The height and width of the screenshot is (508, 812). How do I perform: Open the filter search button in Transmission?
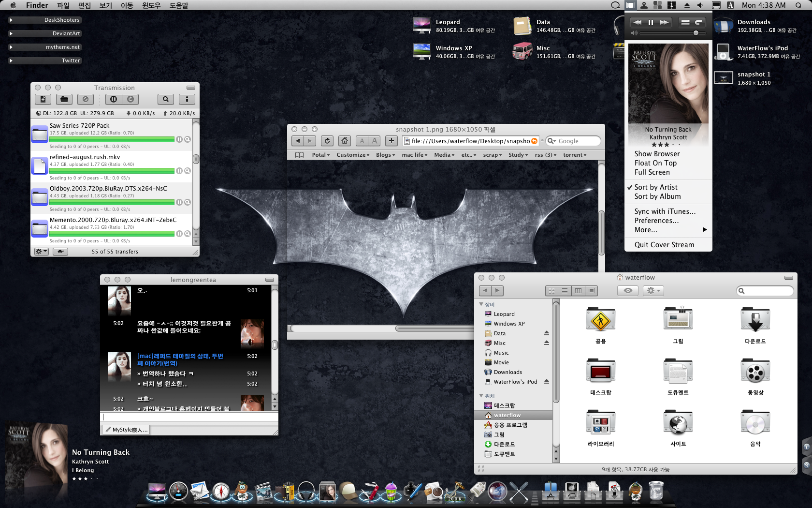(166, 99)
